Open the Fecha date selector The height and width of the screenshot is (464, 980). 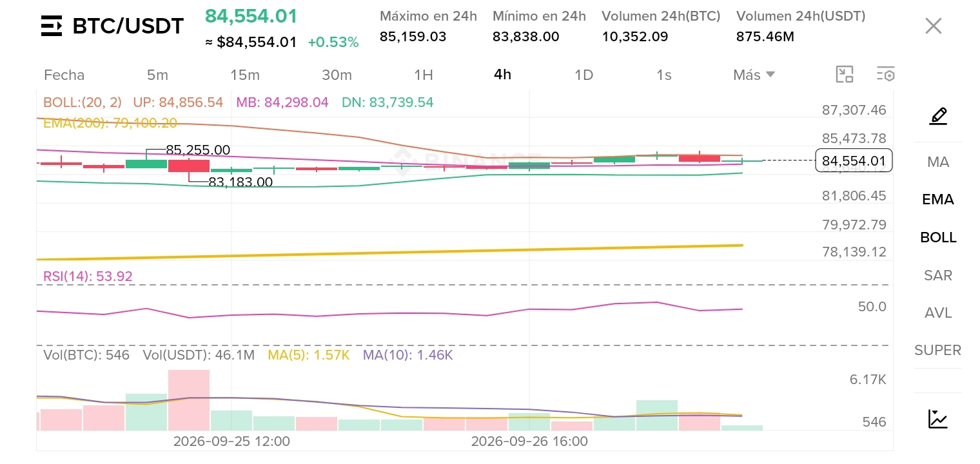tap(64, 75)
